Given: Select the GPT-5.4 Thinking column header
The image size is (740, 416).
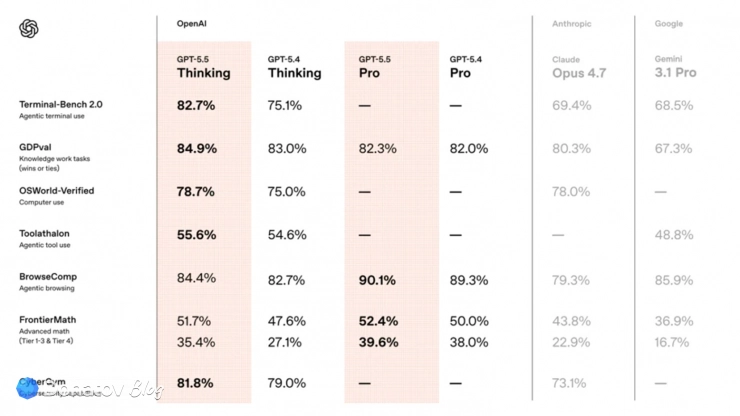Looking at the screenshot, I should [x=294, y=67].
